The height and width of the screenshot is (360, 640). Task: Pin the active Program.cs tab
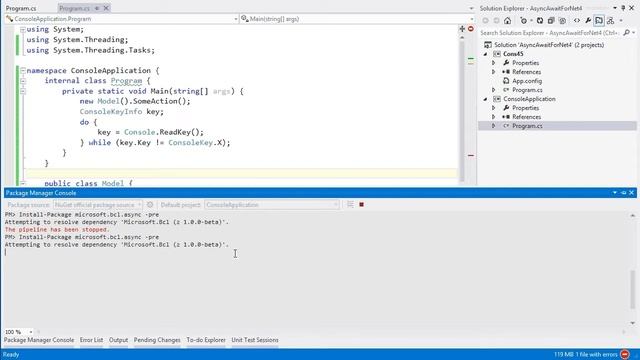tap(97, 8)
